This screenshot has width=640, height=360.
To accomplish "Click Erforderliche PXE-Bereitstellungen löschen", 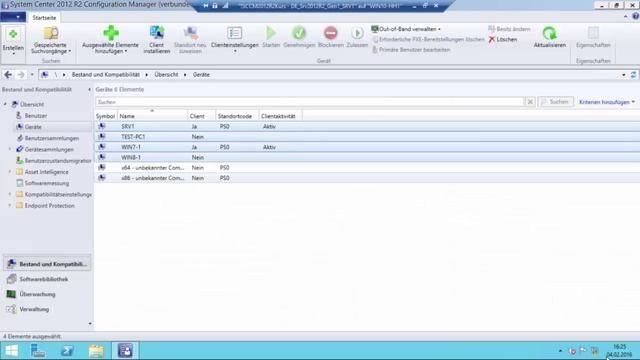I will (x=429, y=39).
